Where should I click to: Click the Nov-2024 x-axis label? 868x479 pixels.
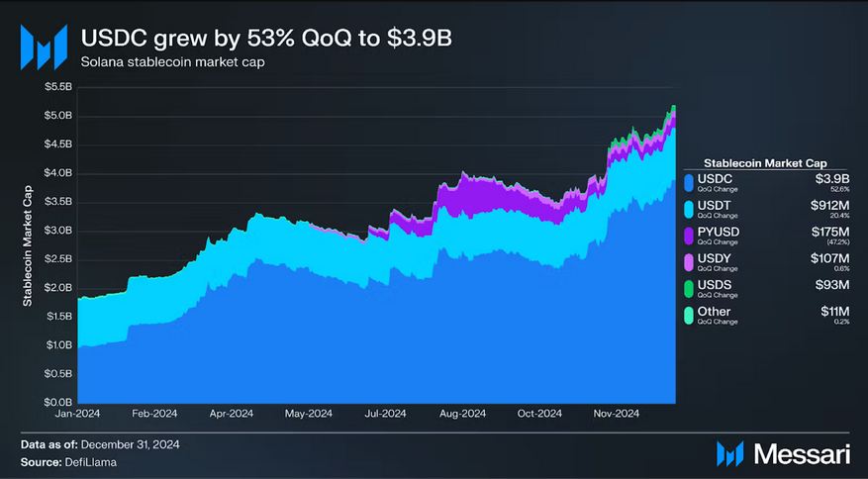615,413
